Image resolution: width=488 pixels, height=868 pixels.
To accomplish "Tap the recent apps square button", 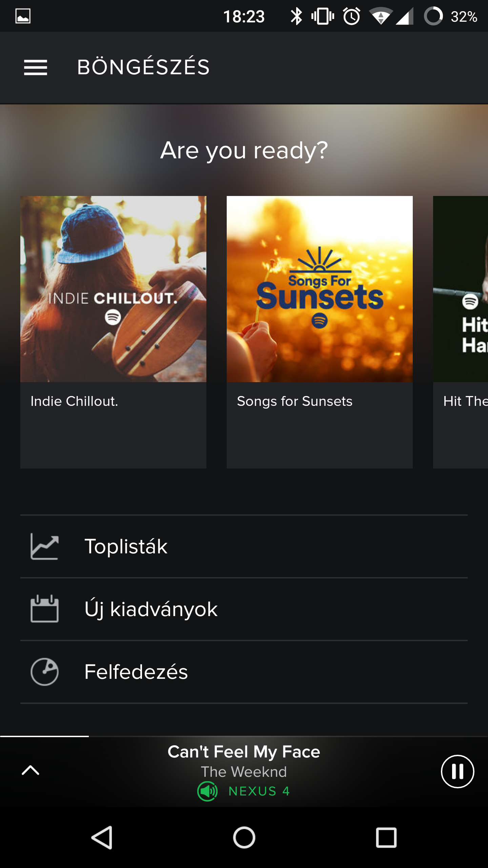I will click(x=386, y=837).
